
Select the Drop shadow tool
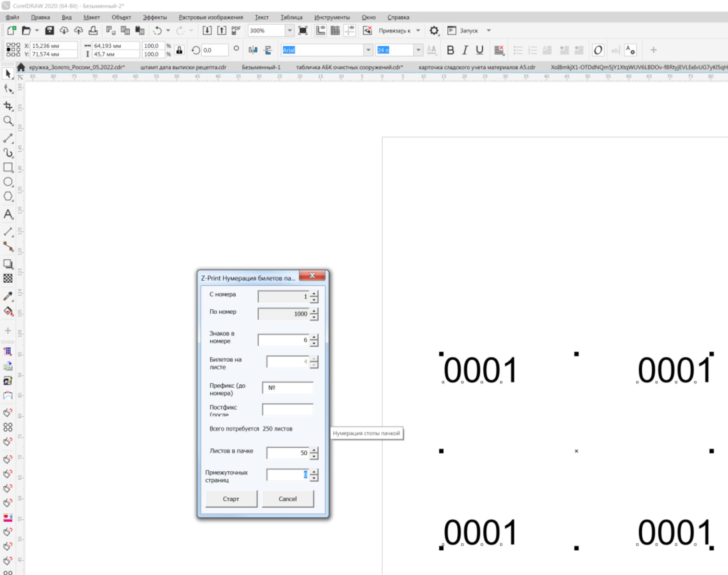8,264
